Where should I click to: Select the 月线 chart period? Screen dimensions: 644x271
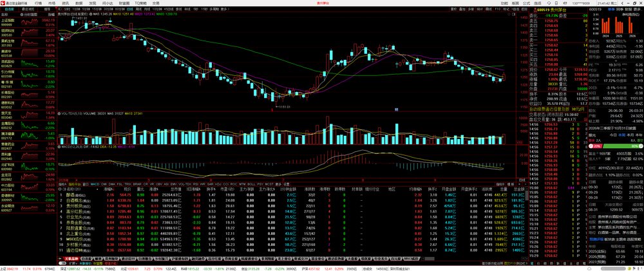147,9
